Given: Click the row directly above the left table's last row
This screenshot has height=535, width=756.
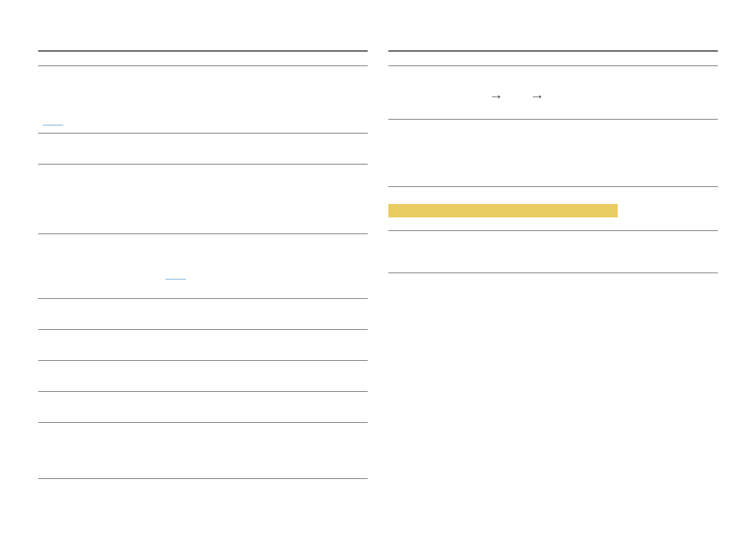Looking at the screenshot, I should [x=202, y=407].
